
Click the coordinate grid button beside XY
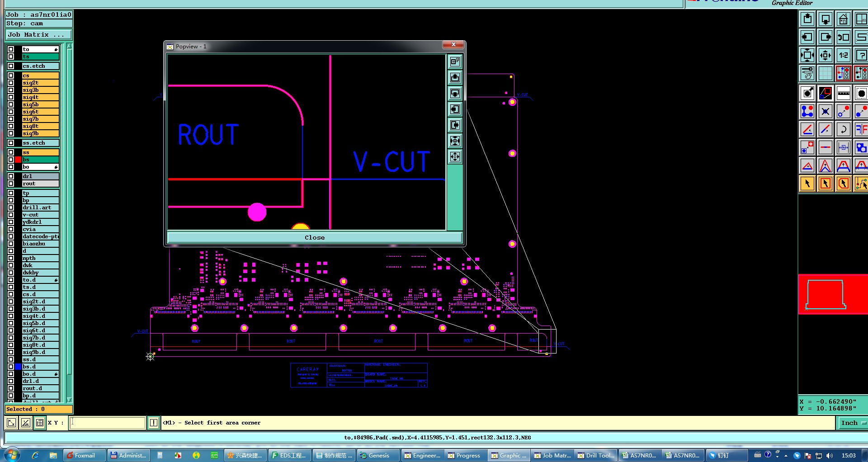pos(40,423)
